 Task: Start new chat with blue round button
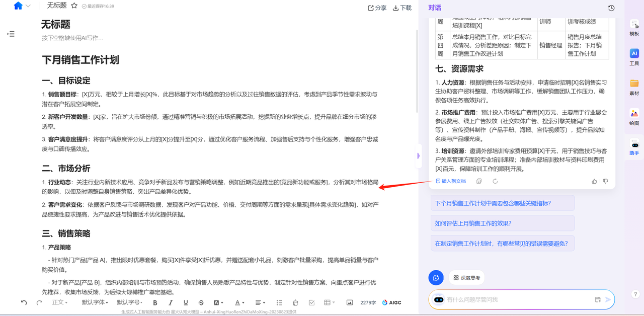[x=436, y=277]
